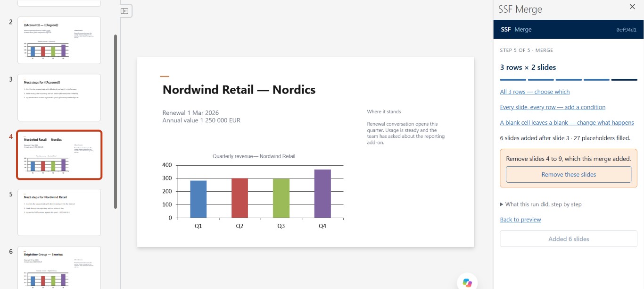Close the SSF Merge pane

[632, 7]
